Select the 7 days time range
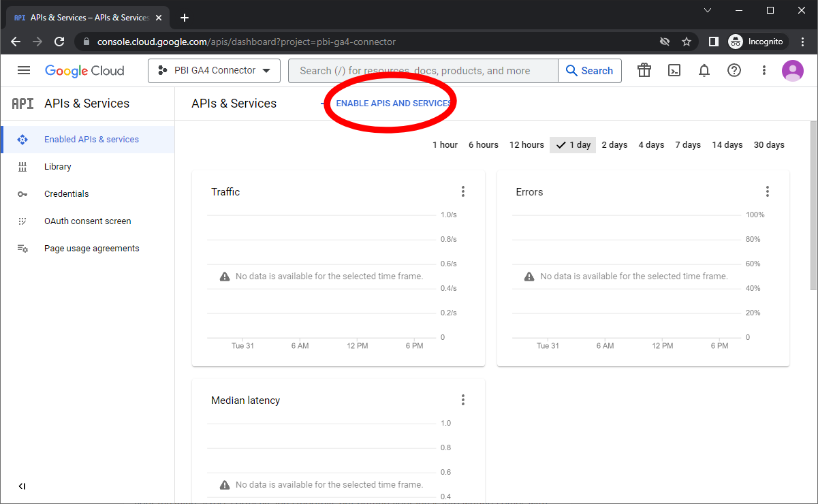Screen dimensions: 818x504 [x=688, y=144]
